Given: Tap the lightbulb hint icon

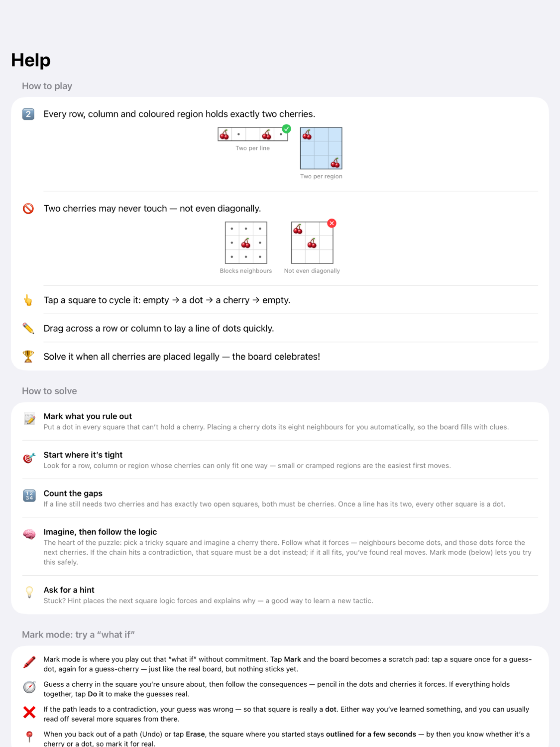Looking at the screenshot, I should point(29,592).
